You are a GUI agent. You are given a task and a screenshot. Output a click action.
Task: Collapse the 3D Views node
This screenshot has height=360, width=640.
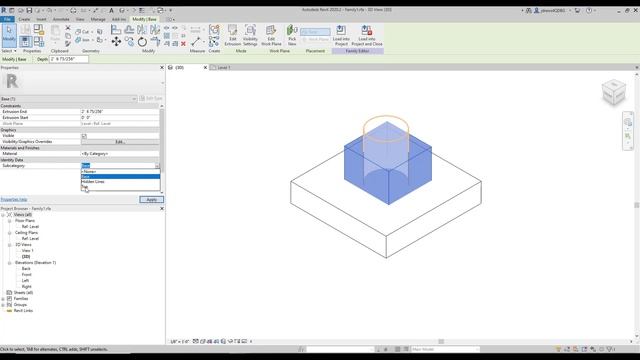(9, 245)
